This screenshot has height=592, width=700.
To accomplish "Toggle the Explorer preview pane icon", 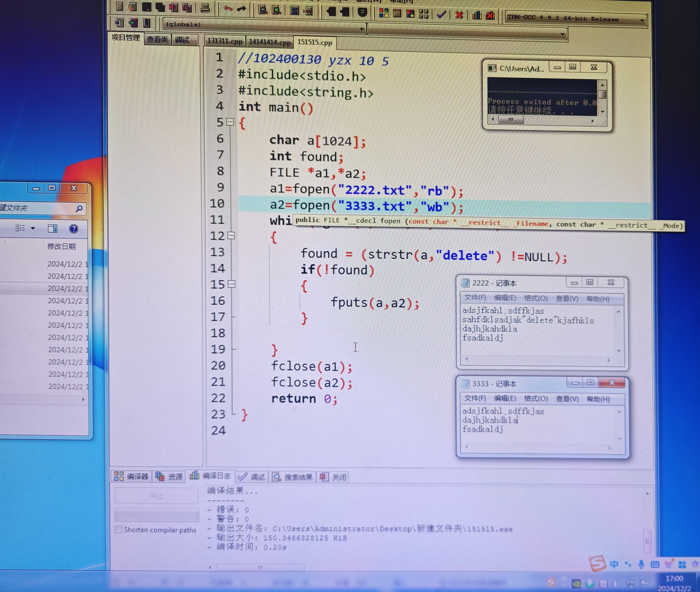I will click(x=53, y=229).
